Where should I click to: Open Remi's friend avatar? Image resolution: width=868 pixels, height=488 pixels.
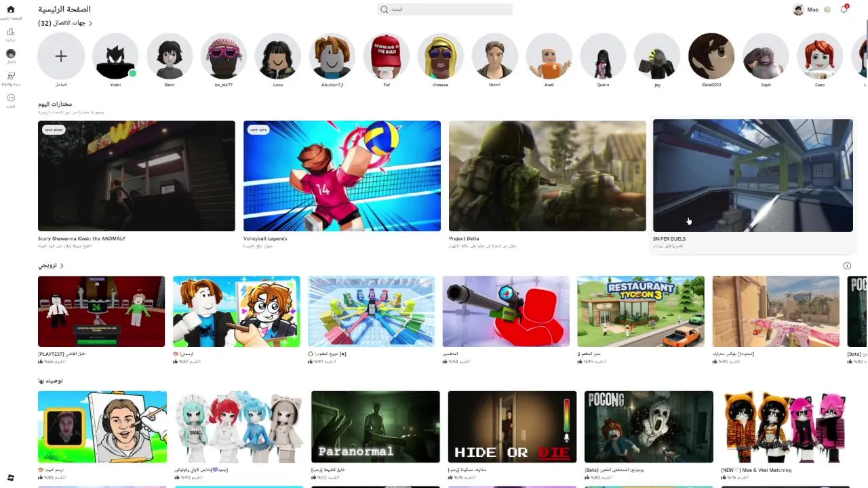click(x=170, y=56)
